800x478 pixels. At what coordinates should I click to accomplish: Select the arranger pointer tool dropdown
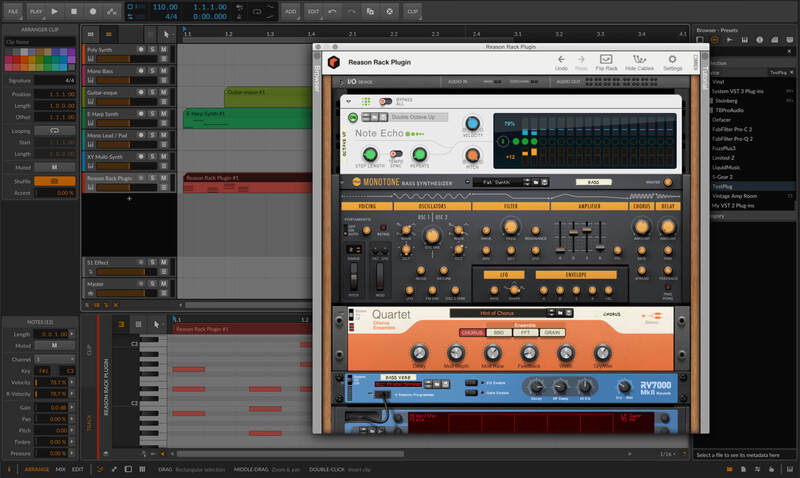point(166,34)
